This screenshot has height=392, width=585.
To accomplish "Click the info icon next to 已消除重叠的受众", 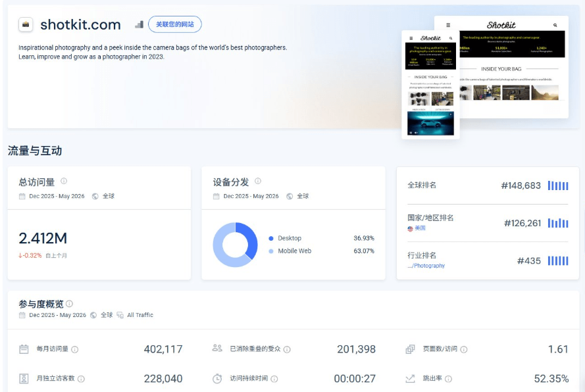I will pos(287,349).
